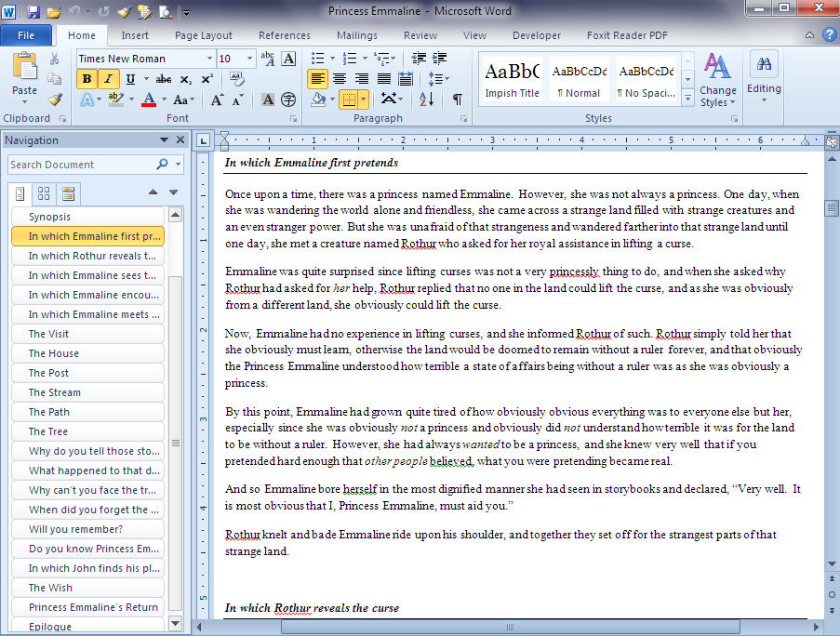The height and width of the screenshot is (636, 840).
Task: Select the Format Painter brush
Action: click(x=55, y=99)
